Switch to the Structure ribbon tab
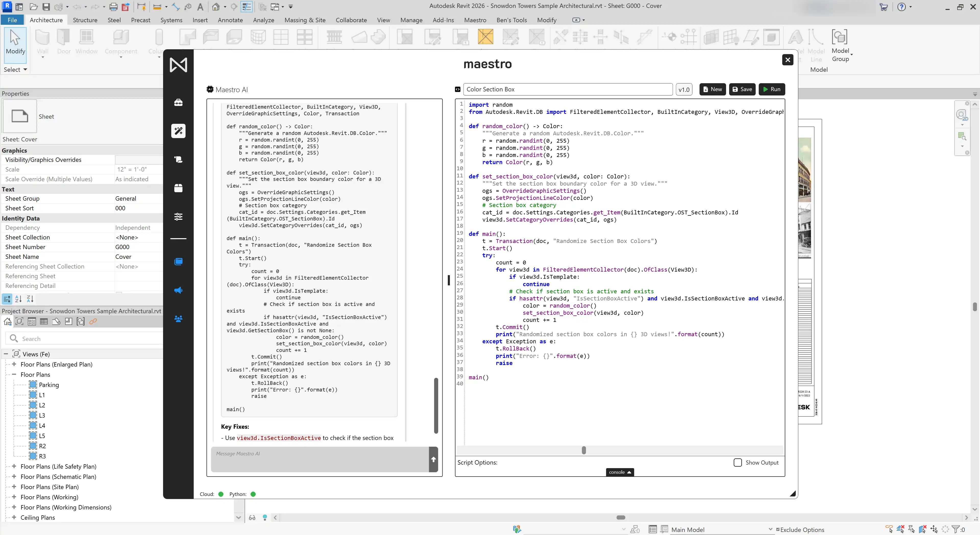Screen dimensions: 980x535 [x=85, y=20]
